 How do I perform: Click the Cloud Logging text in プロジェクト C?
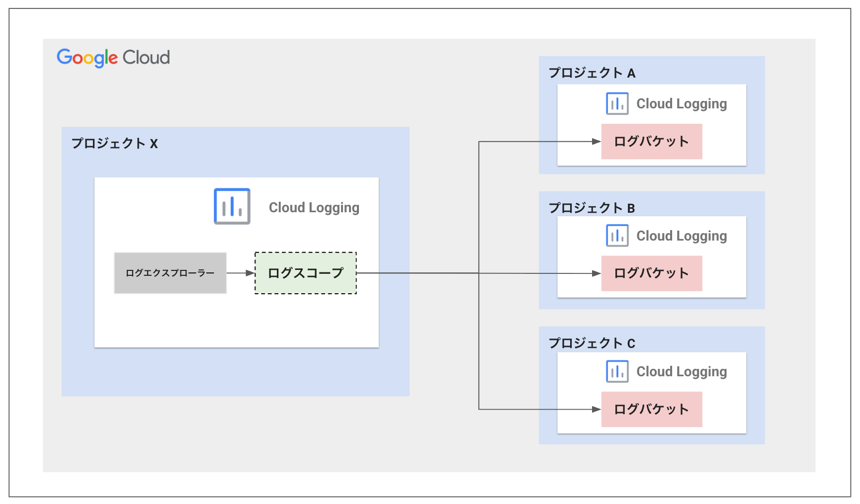click(x=682, y=372)
